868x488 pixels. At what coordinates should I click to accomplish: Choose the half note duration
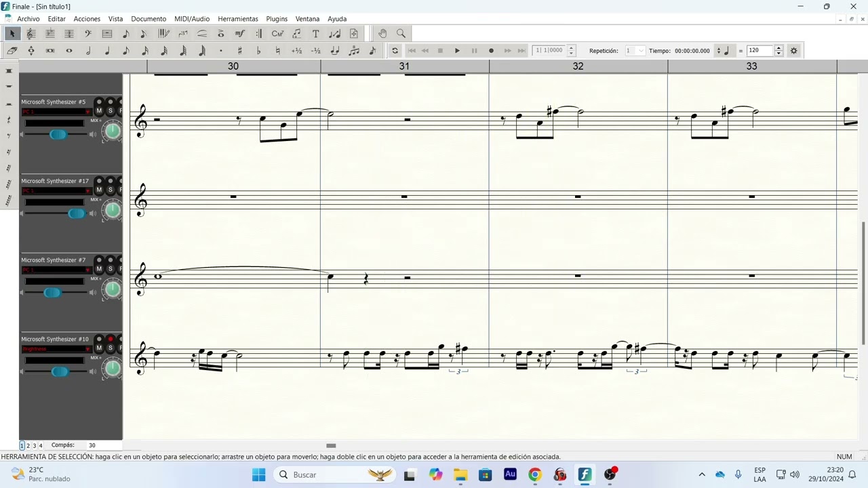(x=88, y=51)
